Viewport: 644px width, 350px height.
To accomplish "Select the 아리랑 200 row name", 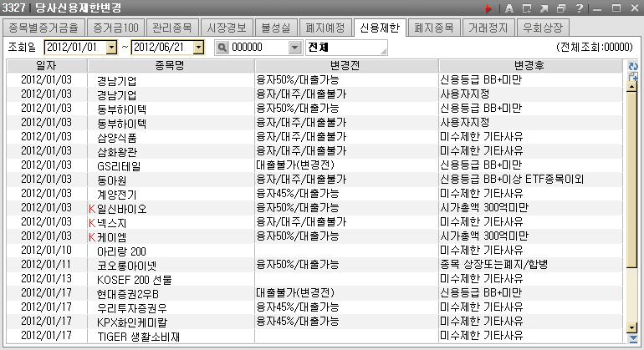I will pyautogui.click(x=121, y=251).
